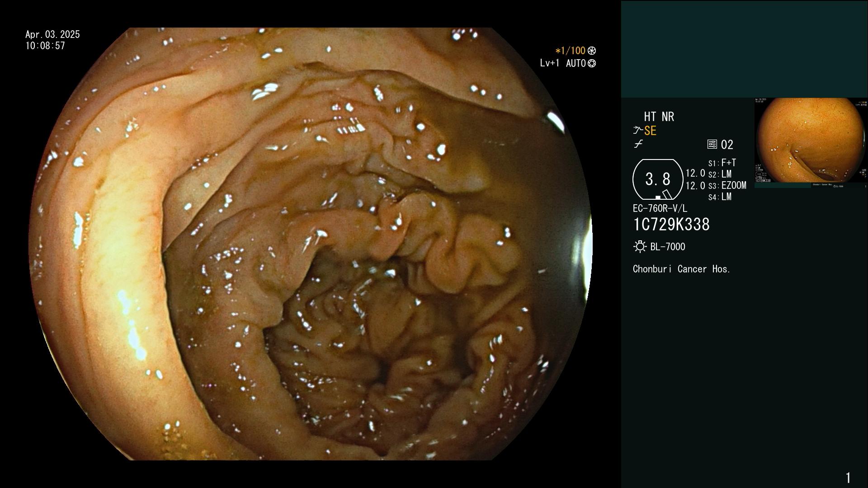
Task: Click the lower 12.0 value
Action: coord(695,185)
